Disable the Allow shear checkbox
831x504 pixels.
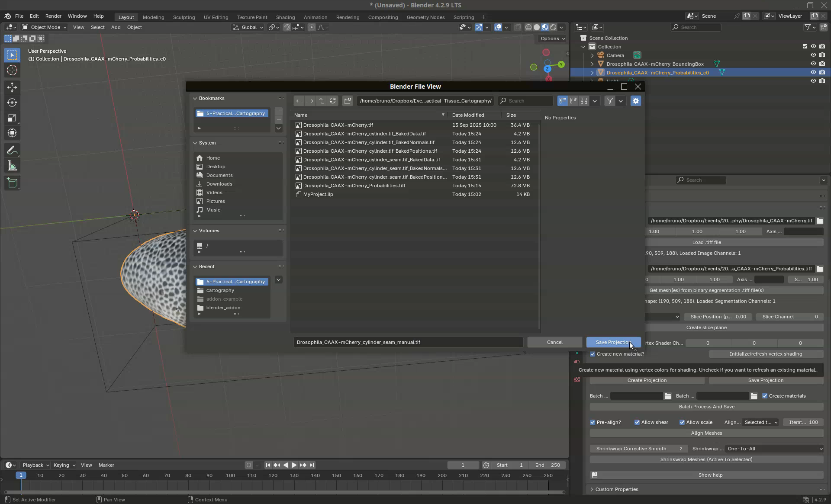coord(637,422)
